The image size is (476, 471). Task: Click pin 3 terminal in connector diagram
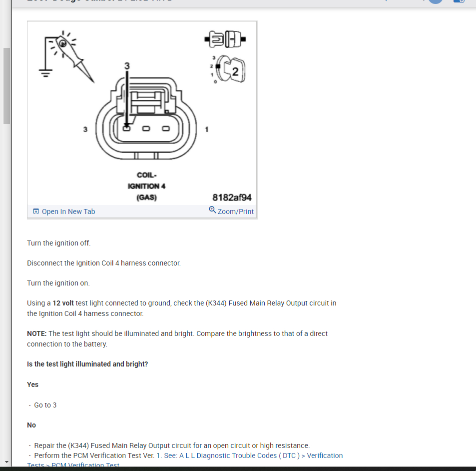(126, 128)
